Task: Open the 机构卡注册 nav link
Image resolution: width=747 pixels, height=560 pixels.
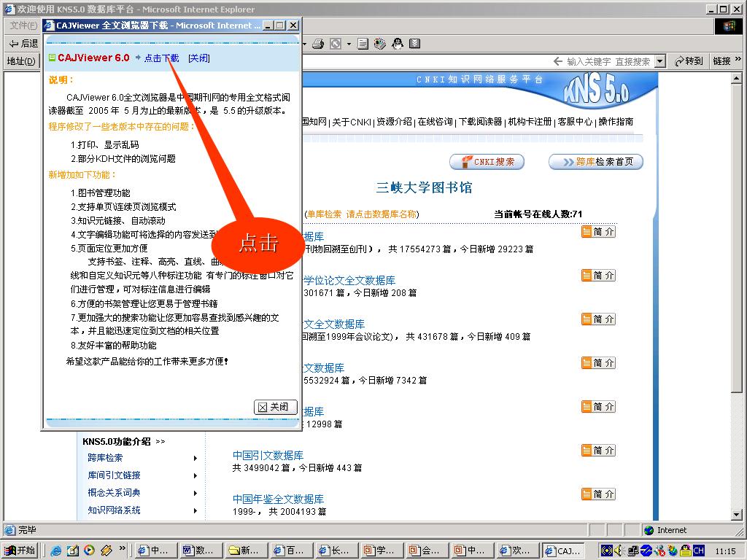Action: point(530,122)
